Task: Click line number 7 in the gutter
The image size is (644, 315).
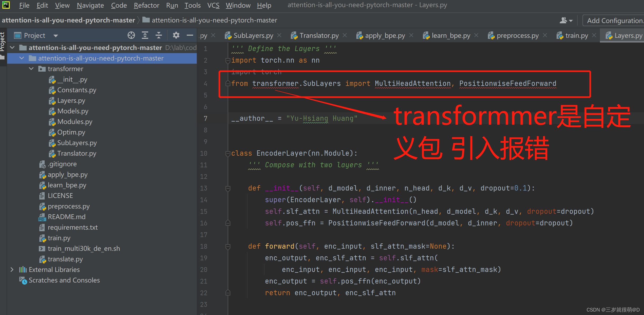Action: 206,118
